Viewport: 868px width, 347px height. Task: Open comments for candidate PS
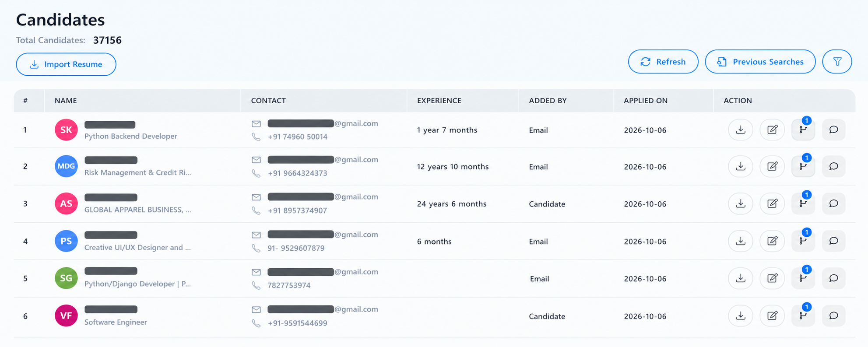(x=833, y=241)
